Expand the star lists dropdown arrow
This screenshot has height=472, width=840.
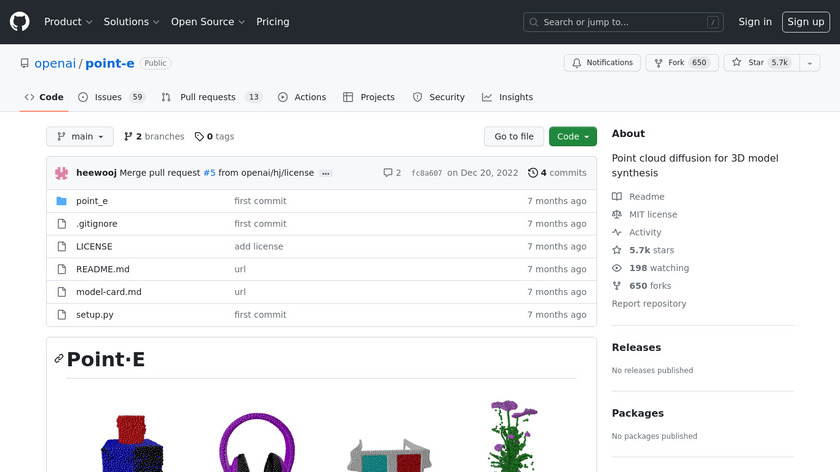pyautogui.click(x=810, y=63)
